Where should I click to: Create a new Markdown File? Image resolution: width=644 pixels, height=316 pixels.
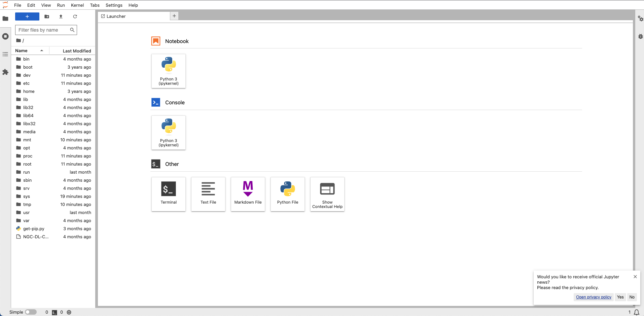pyautogui.click(x=248, y=194)
